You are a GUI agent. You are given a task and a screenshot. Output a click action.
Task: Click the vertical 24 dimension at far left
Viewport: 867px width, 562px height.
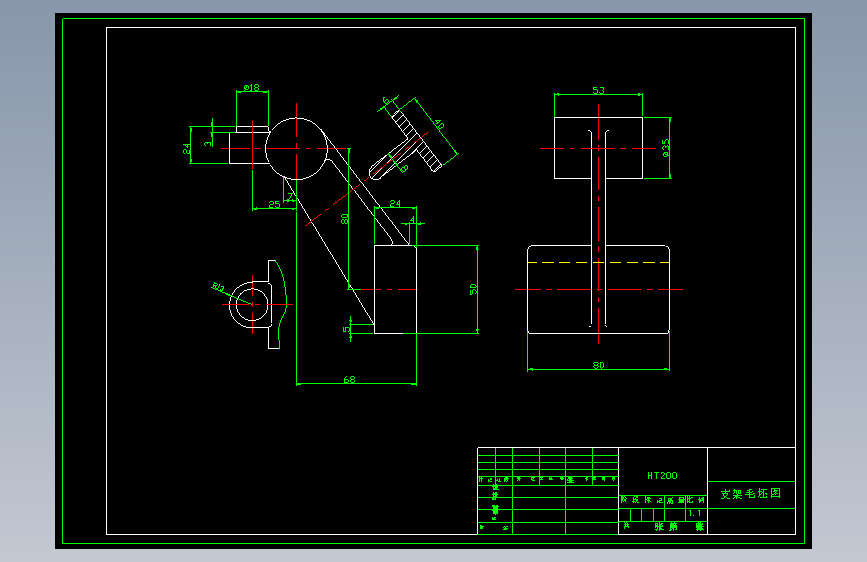[186, 149]
